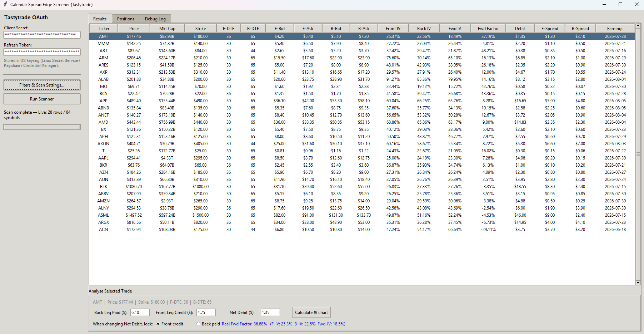
Task: Click the Front Leg Credit input
Action: (206, 313)
